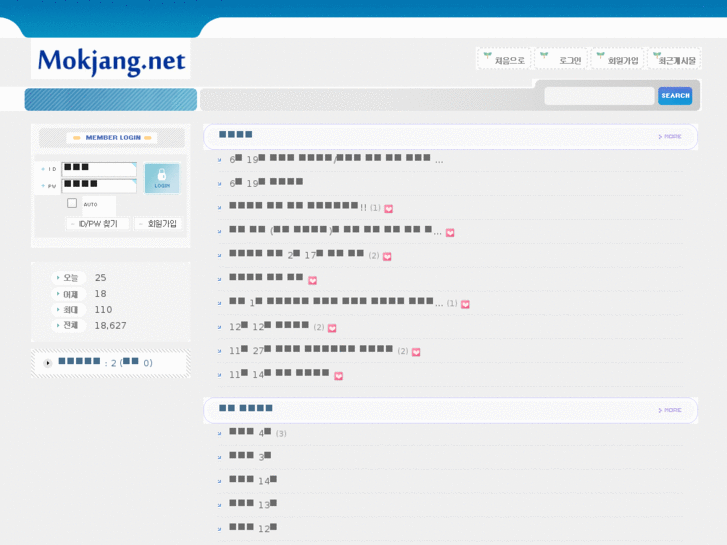Click heart icon on the post ending ... (1)

466,304
